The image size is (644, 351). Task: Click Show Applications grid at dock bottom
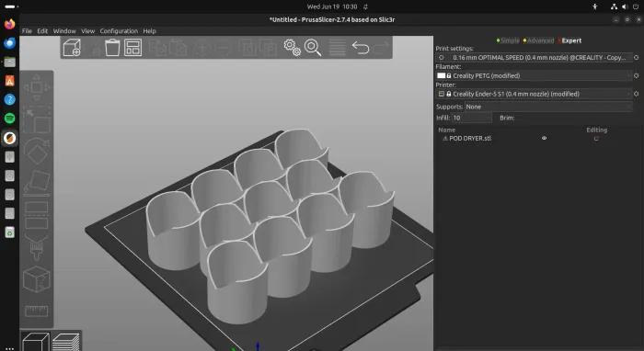[x=9, y=348]
